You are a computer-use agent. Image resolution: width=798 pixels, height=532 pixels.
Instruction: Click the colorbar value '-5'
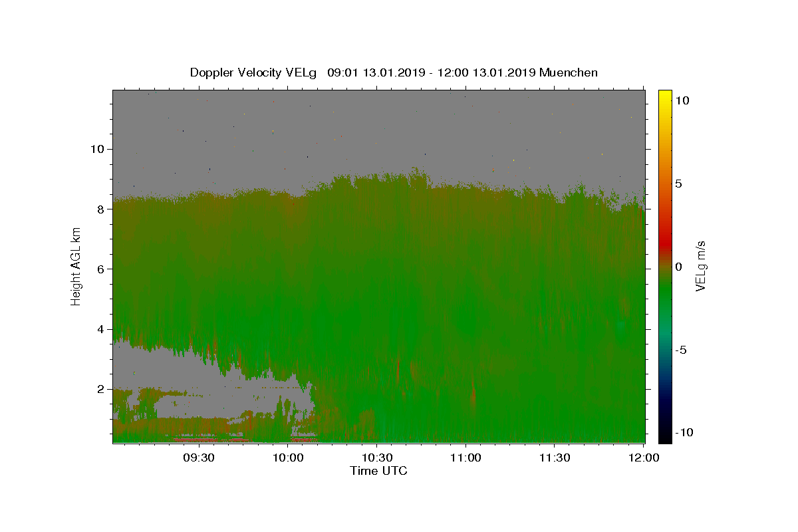coord(680,350)
